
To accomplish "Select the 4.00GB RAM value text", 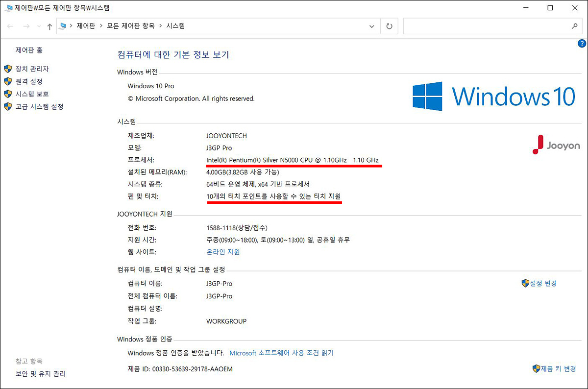I will pos(243,172).
